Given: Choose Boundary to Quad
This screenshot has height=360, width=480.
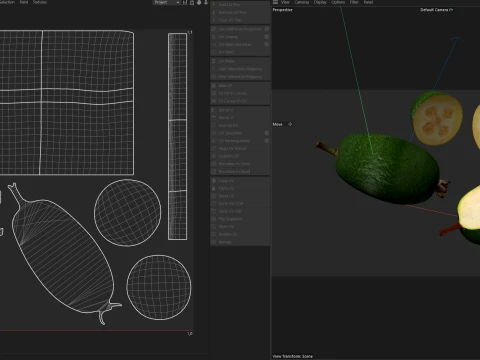Looking at the screenshot, I should (240, 171).
